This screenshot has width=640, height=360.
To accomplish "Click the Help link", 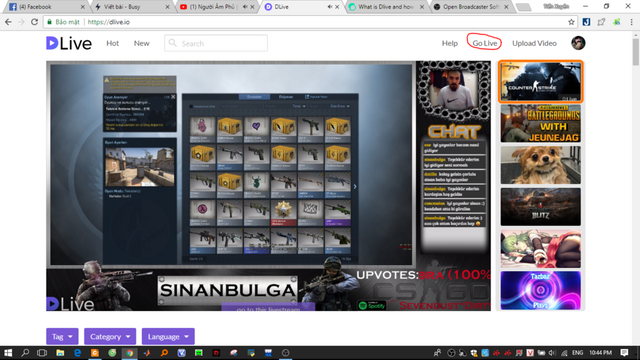I will pyautogui.click(x=449, y=43).
